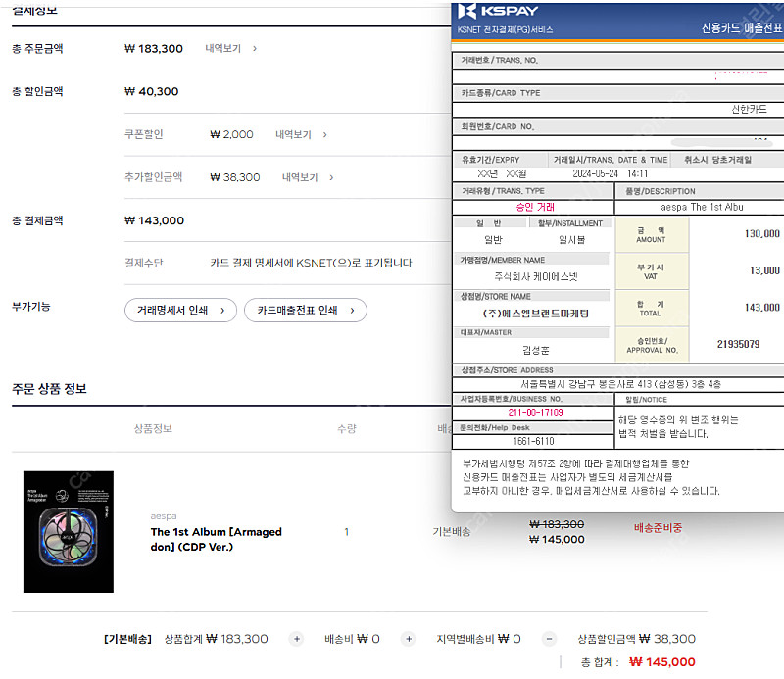Click the KSPAY logo on the receipt
The height and width of the screenshot is (679, 784).
coord(499,11)
